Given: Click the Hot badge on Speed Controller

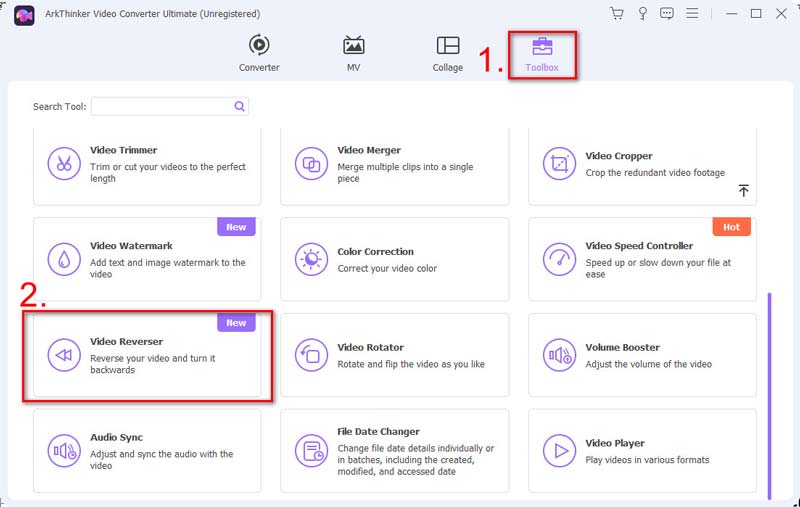Looking at the screenshot, I should tap(731, 227).
